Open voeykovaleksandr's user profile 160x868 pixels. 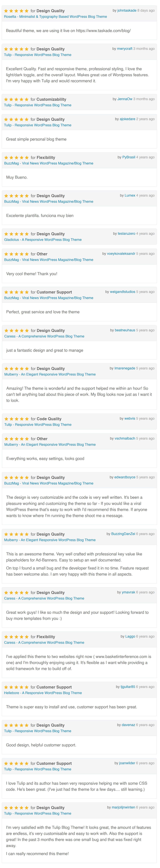coord(121,254)
